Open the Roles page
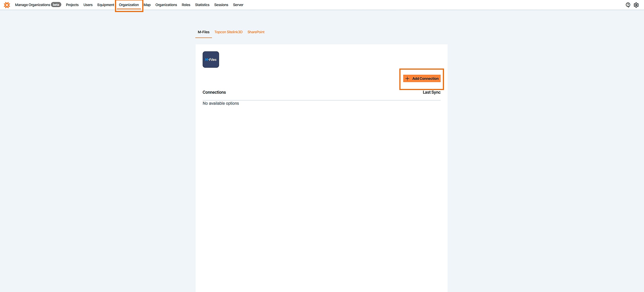This screenshot has height=292, width=644. 186,5
